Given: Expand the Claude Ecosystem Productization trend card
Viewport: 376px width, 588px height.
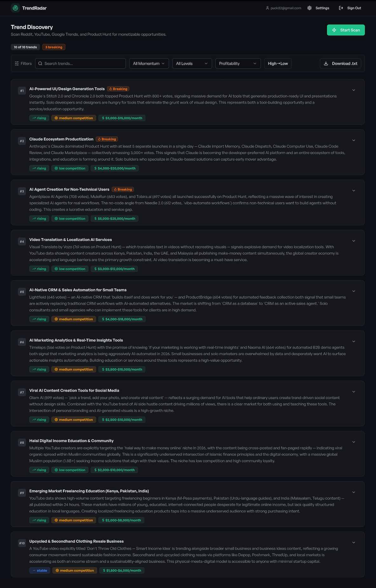Looking at the screenshot, I should click(353, 140).
